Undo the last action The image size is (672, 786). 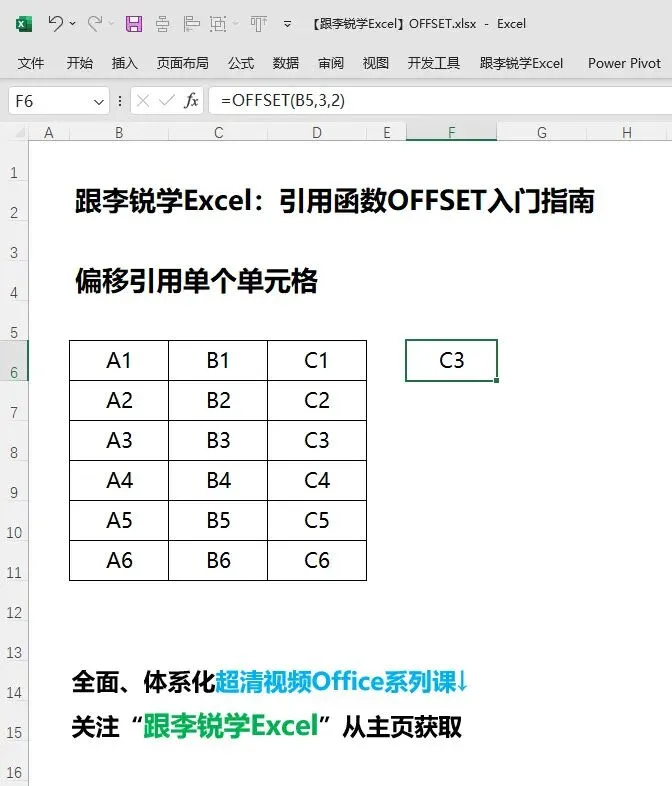point(56,24)
